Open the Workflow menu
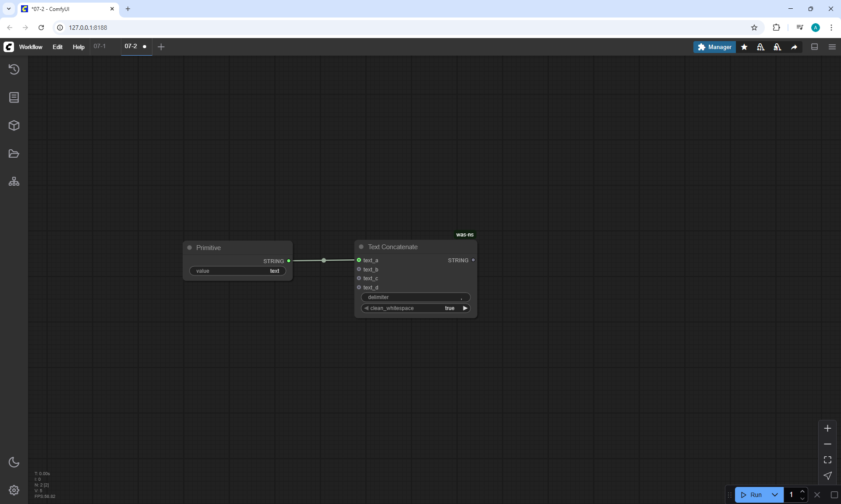 31,47
